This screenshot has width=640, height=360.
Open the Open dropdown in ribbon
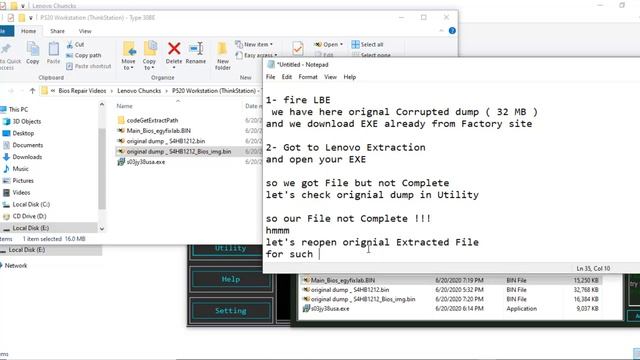[329, 44]
